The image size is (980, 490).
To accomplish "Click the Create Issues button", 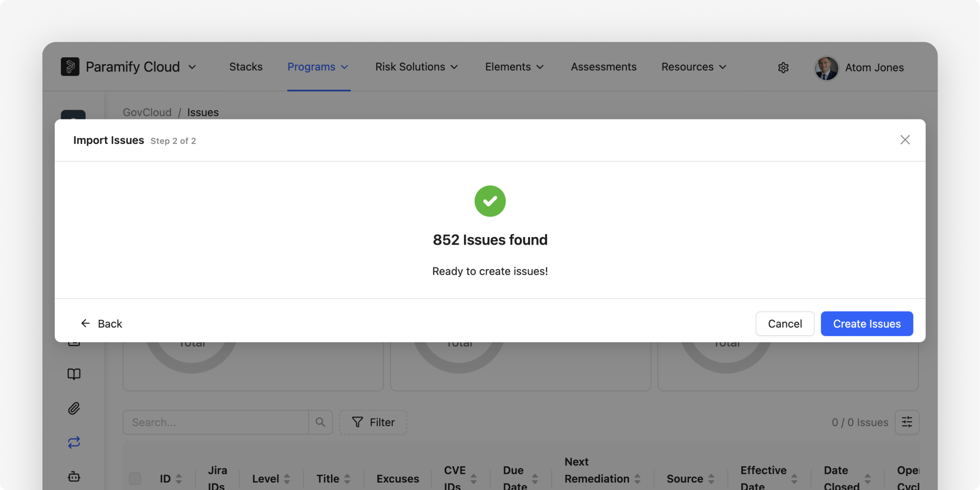I will click(x=867, y=324).
